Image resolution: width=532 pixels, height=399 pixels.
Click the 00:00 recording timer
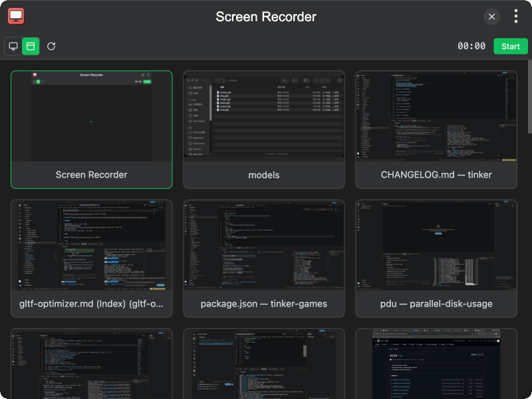tap(471, 46)
